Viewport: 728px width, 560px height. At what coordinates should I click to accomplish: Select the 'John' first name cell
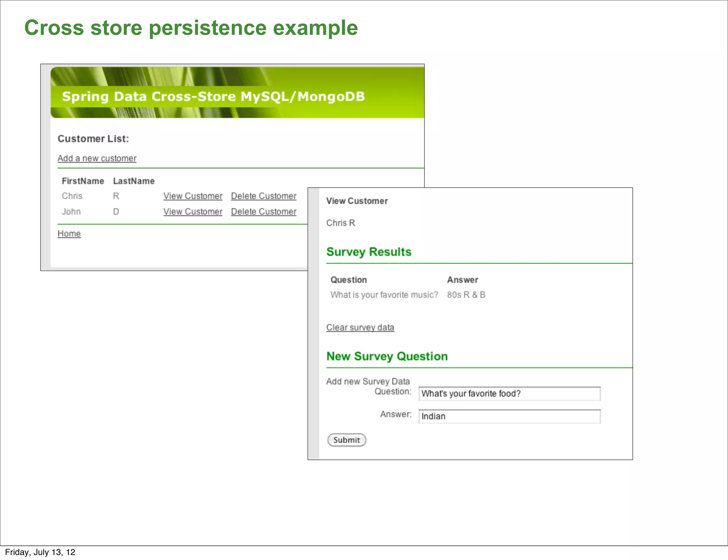click(71, 211)
